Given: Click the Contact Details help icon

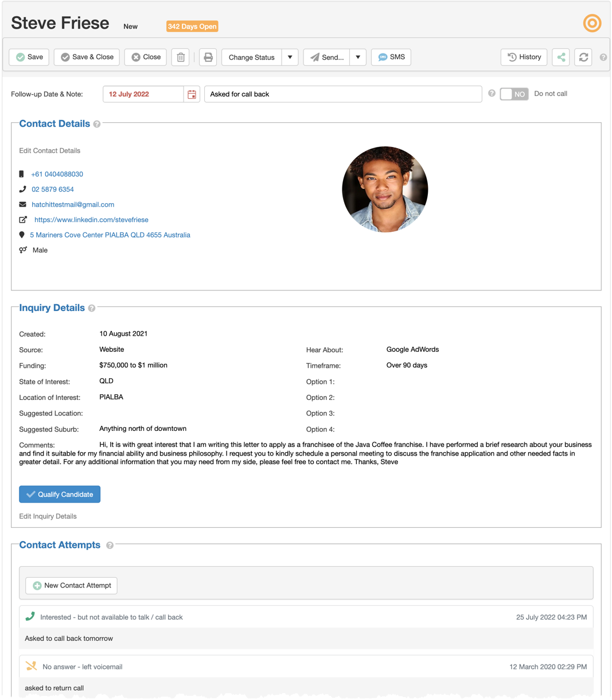Looking at the screenshot, I should [x=97, y=124].
